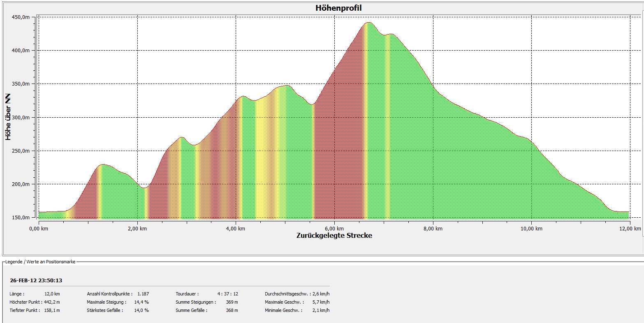Click the highest peak of the elevation profile
The width and height of the screenshot is (644, 323).
coord(368,23)
